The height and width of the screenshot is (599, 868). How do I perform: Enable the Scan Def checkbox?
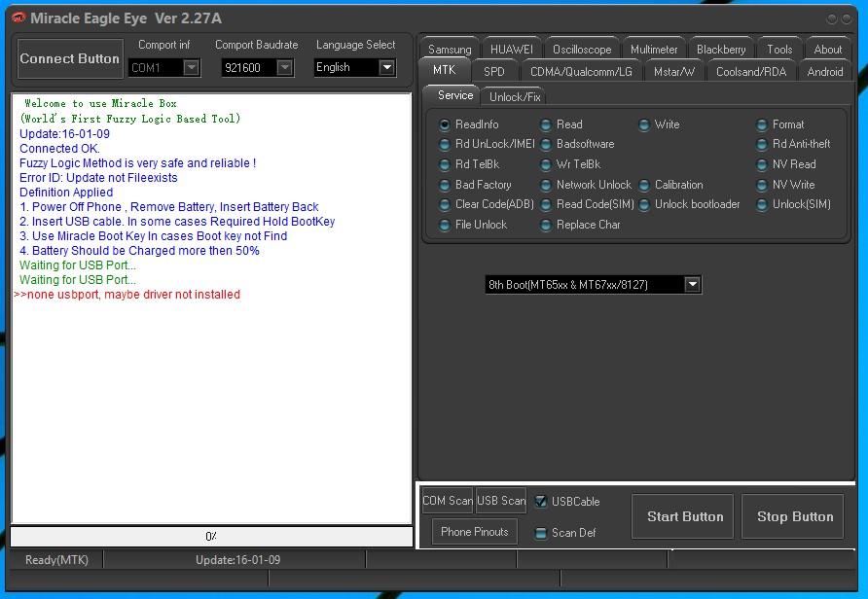tap(541, 533)
